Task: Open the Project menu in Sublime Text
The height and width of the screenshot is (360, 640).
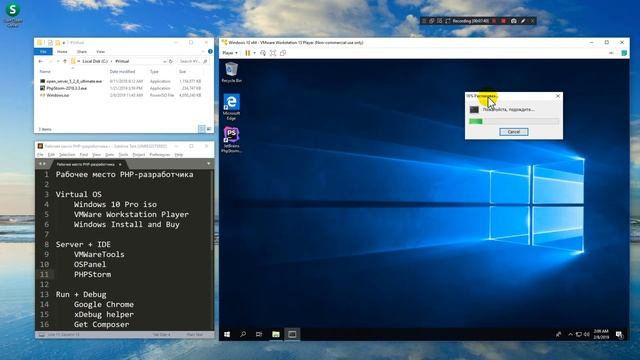Action: [139, 155]
